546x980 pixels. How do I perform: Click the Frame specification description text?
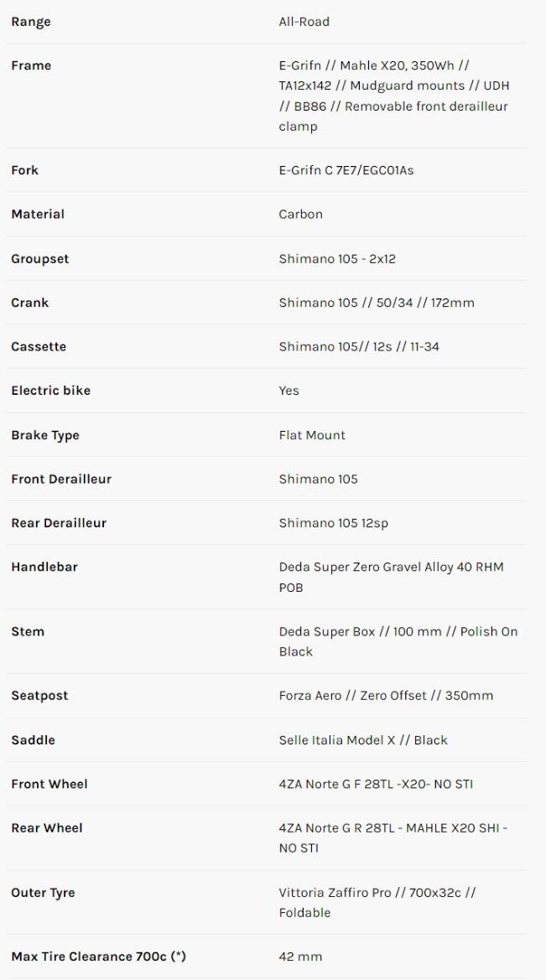[393, 96]
